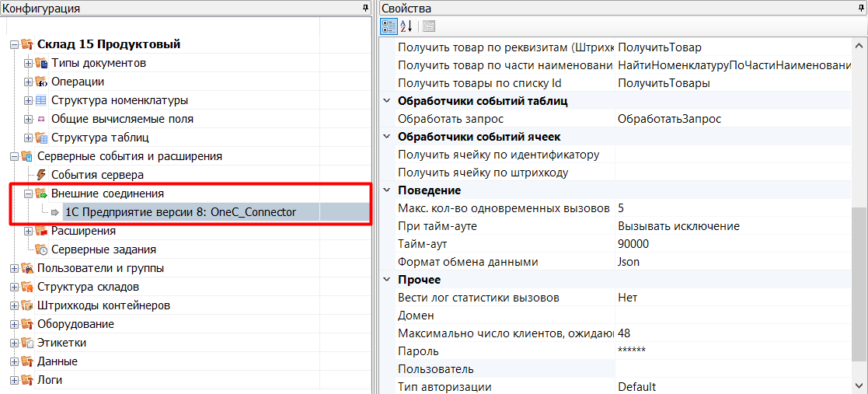Collapse the Прочее property category
Screen dimensions: 868x394
pyautogui.click(x=386, y=280)
